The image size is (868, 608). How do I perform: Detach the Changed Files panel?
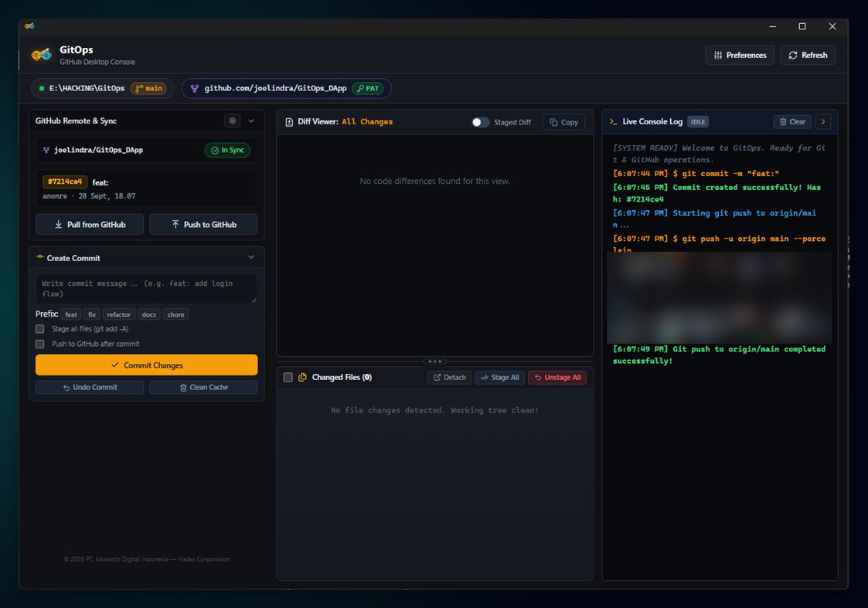[x=449, y=377]
